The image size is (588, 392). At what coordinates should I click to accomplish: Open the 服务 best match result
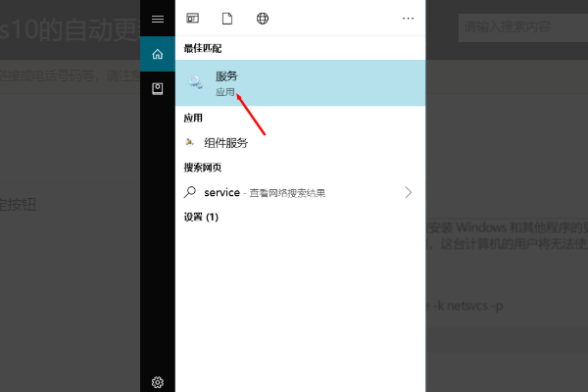tap(301, 83)
